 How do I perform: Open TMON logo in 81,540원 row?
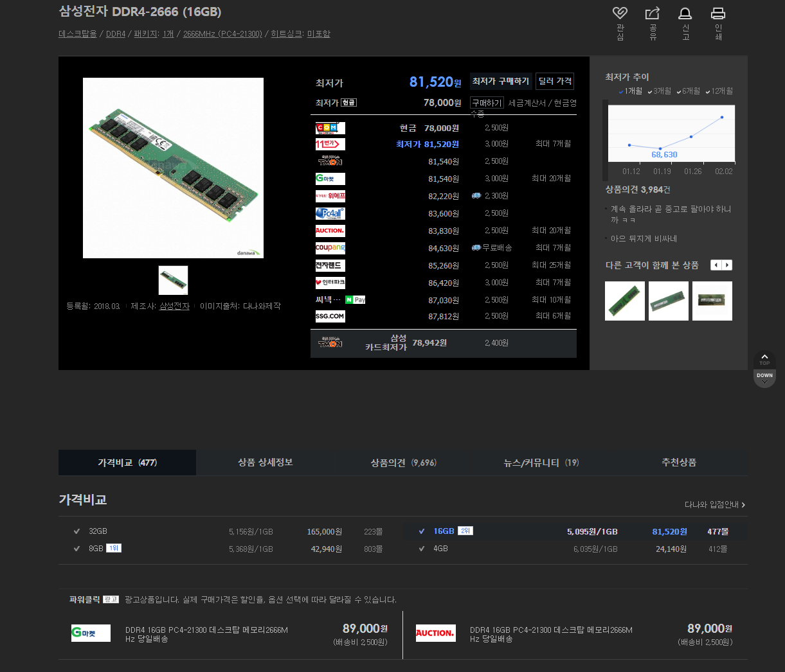pos(330,161)
